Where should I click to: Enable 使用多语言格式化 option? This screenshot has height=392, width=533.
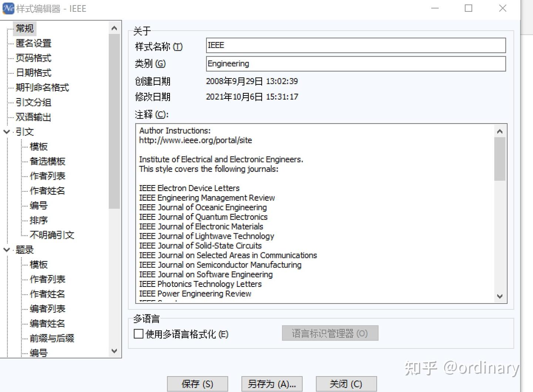click(x=138, y=334)
